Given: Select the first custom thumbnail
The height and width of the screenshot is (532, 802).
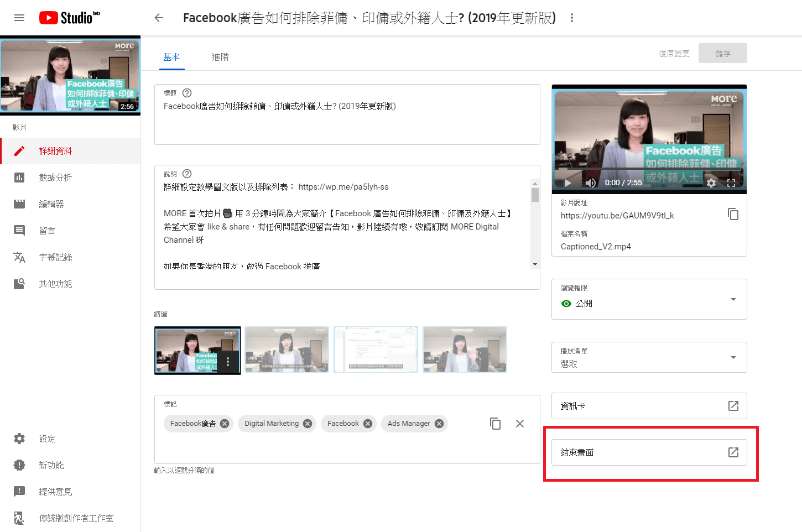Looking at the screenshot, I should click(197, 350).
